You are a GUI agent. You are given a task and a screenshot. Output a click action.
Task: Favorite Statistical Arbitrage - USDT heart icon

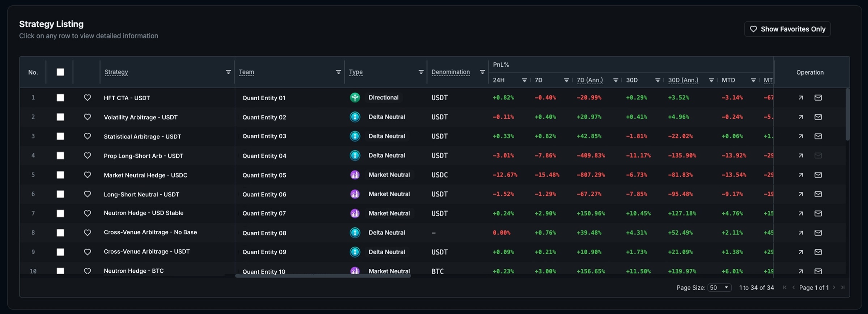coord(87,136)
